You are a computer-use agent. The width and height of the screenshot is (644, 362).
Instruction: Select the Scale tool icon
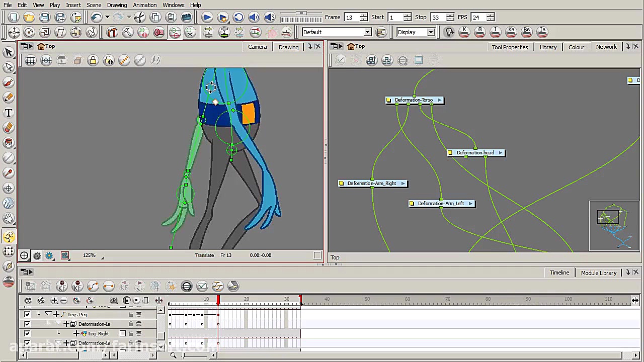click(x=45, y=33)
